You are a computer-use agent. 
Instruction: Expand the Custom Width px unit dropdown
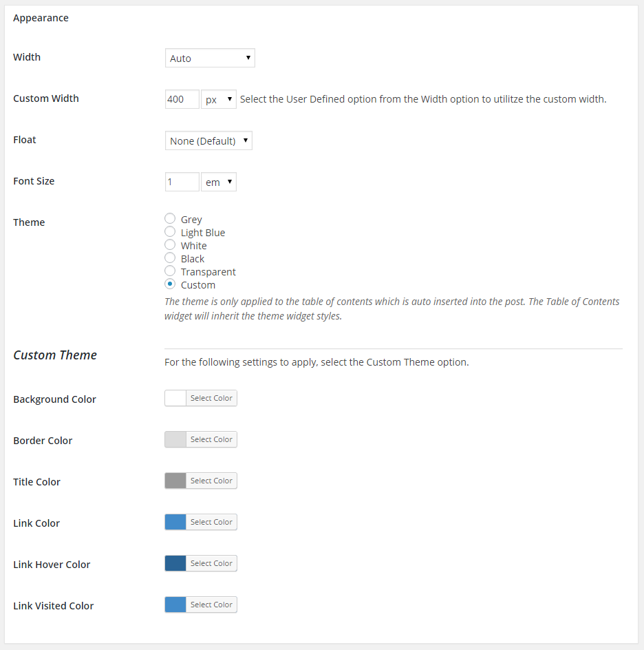[x=219, y=100]
